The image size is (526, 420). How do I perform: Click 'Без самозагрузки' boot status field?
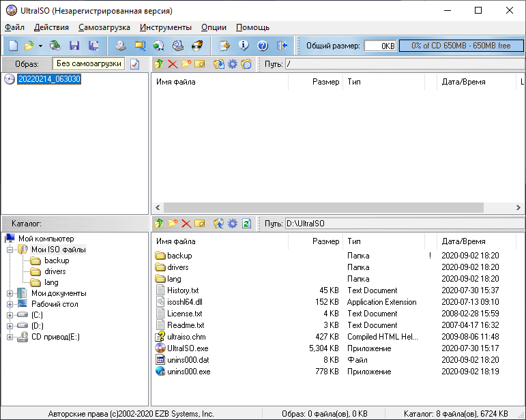pyautogui.click(x=89, y=63)
